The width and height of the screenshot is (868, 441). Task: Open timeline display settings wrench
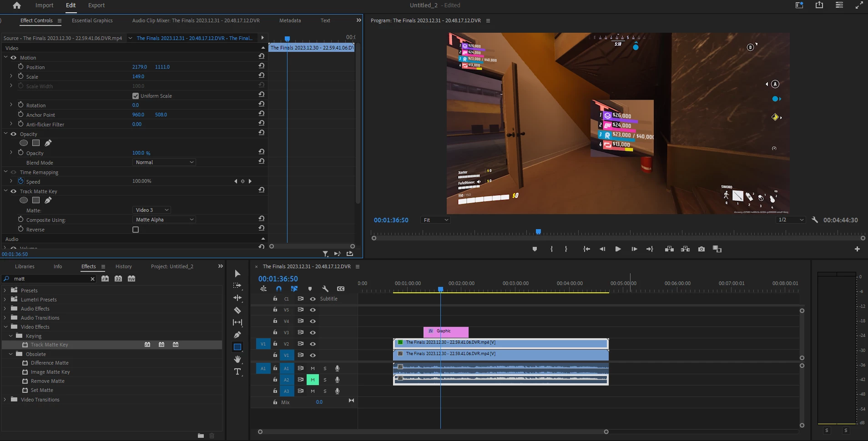click(325, 289)
